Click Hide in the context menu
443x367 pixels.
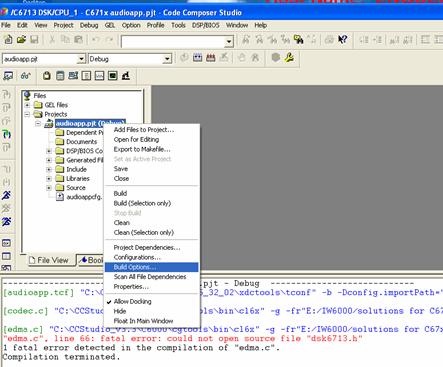click(x=152, y=311)
